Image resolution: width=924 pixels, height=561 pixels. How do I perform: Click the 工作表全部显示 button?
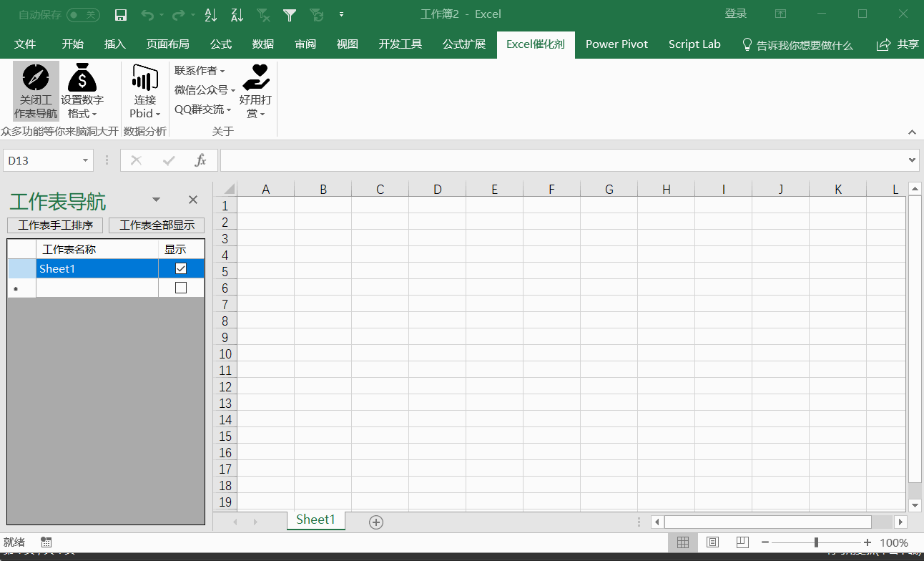coord(157,225)
